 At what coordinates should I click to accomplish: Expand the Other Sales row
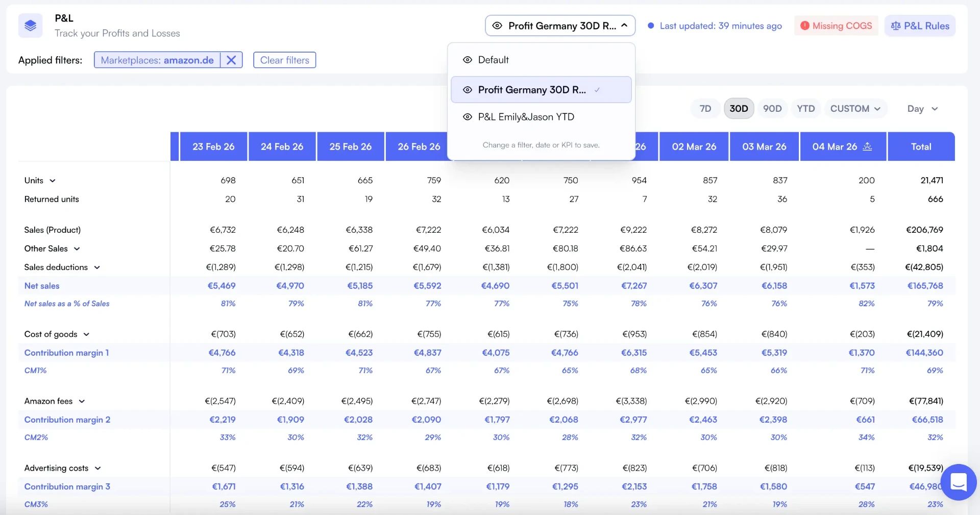(77, 249)
